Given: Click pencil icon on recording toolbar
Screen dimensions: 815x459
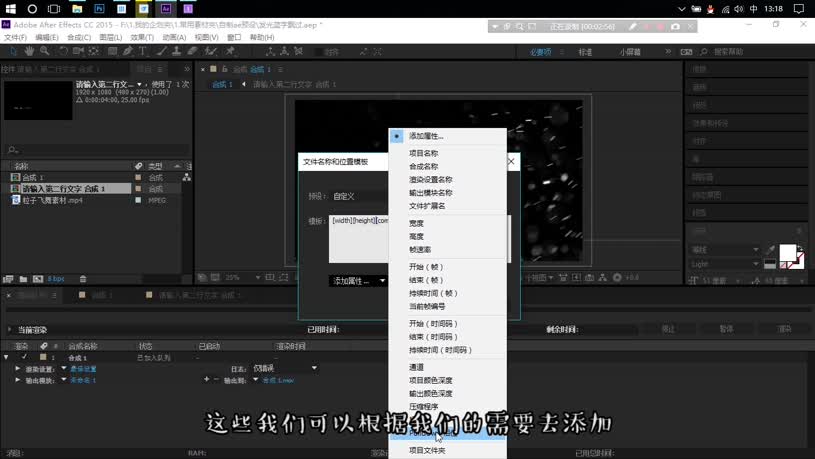Looking at the screenshot, I should coord(633,27).
